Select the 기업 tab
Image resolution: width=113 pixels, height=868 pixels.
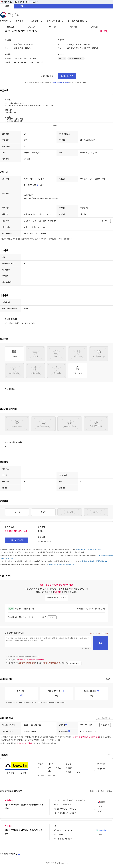(x=21, y=6)
